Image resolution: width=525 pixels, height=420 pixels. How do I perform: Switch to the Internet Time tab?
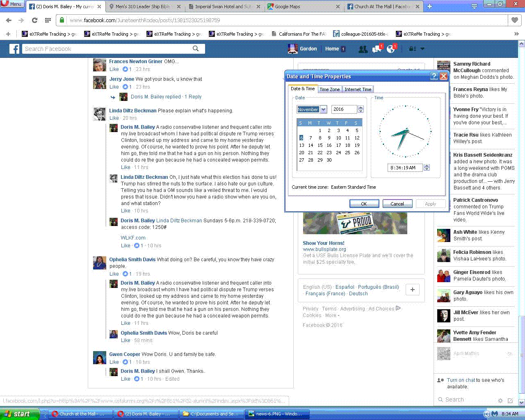358,89
